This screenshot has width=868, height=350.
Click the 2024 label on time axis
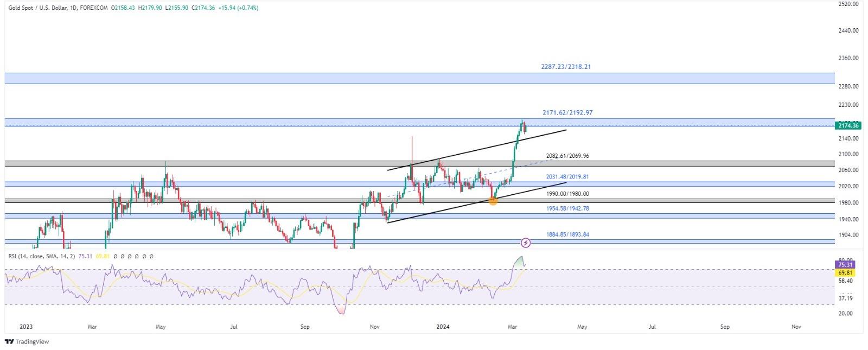[443, 327]
